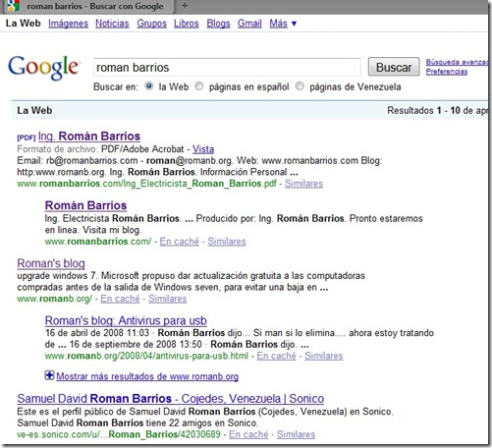This screenshot has height=448, width=492.
Task: Click Similares for the PDF result
Action: point(303,184)
